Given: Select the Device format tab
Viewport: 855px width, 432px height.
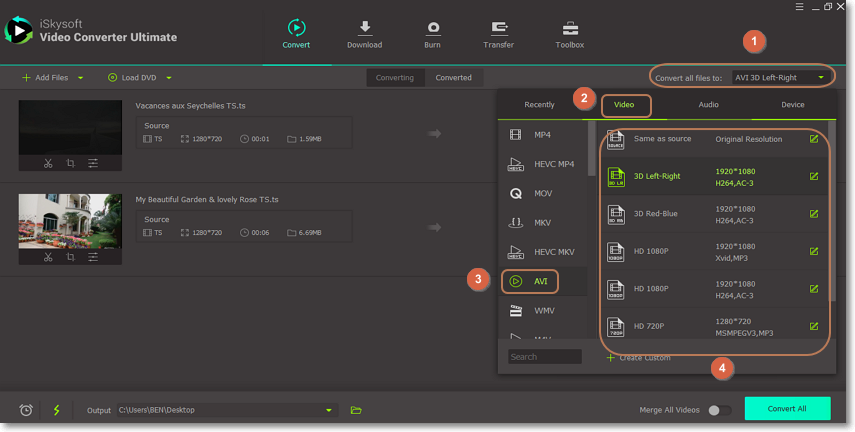Looking at the screenshot, I should pos(792,104).
